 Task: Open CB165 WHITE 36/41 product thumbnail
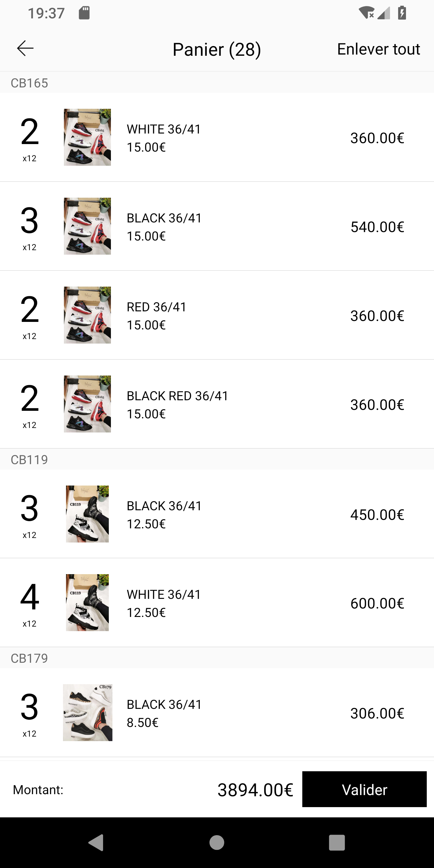[x=87, y=137]
